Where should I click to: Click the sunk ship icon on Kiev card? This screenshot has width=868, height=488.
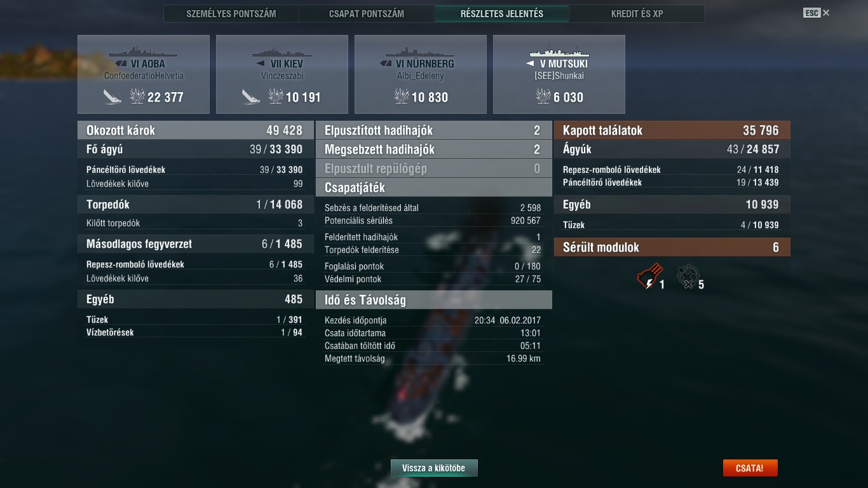pos(251,97)
